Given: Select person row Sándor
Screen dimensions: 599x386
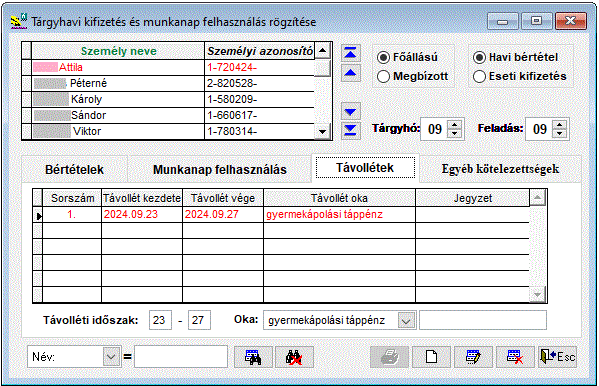Looking at the screenshot, I should (x=118, y=115).
